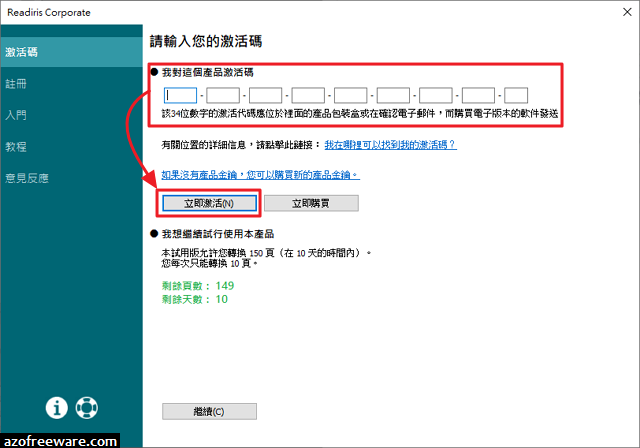Focus the seventh activation code field
Viewport: 640px width, 448px height.
pos(436,95)
